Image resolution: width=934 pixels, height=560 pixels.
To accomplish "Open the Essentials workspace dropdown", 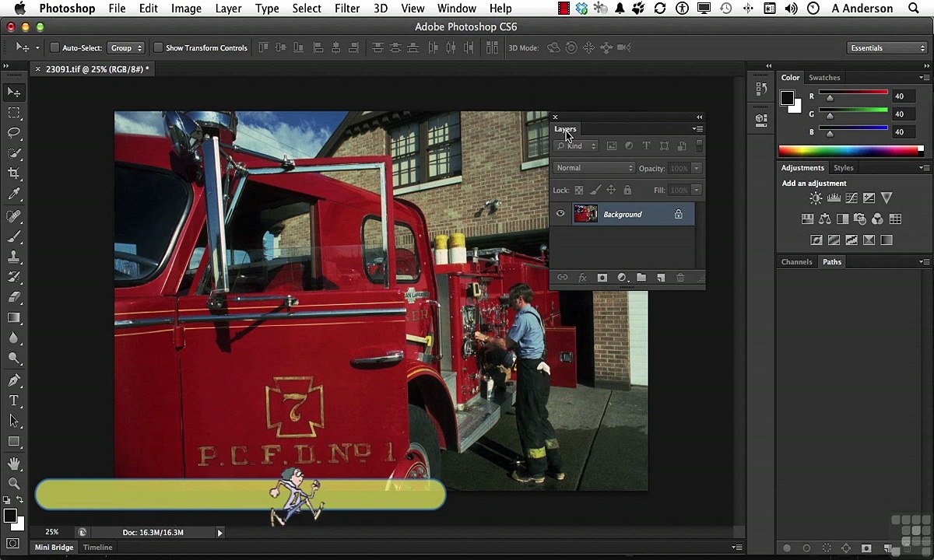I will tap(887, 48).
